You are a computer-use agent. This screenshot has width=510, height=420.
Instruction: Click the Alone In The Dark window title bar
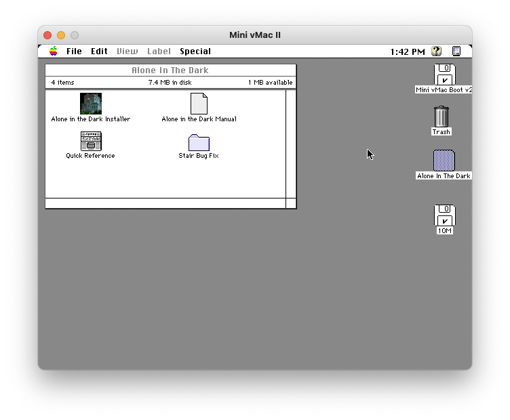point(171,70)
